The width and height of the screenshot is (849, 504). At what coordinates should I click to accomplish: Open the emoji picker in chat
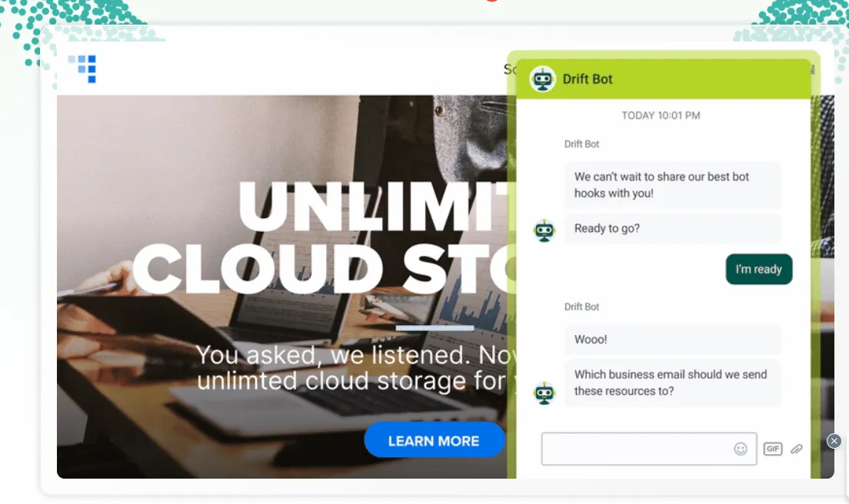pyautogui.click(x=740, y=449)
